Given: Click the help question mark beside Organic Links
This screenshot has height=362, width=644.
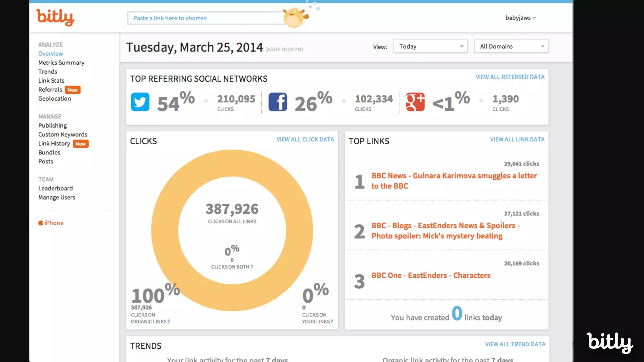Looking at the screenshot, I should pos(169,322).
